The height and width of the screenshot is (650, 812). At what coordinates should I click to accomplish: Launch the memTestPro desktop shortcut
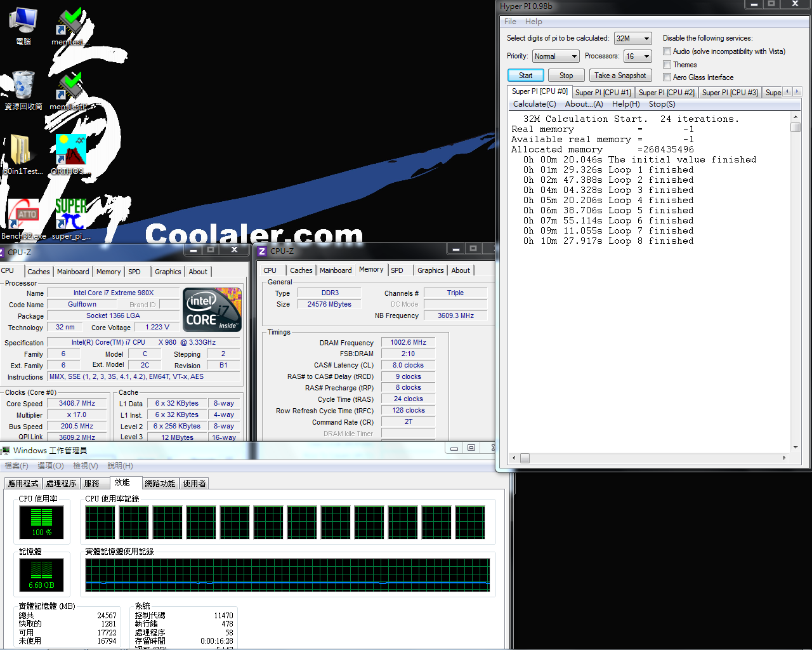[x=69, y=91]
